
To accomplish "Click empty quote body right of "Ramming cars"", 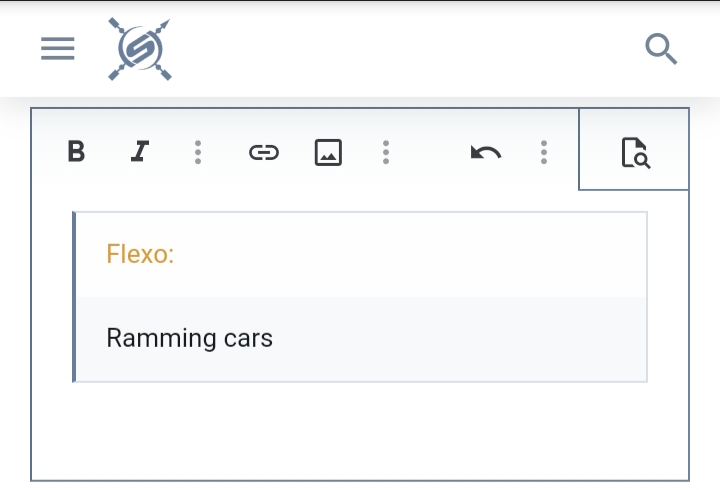I will [460, 338].
